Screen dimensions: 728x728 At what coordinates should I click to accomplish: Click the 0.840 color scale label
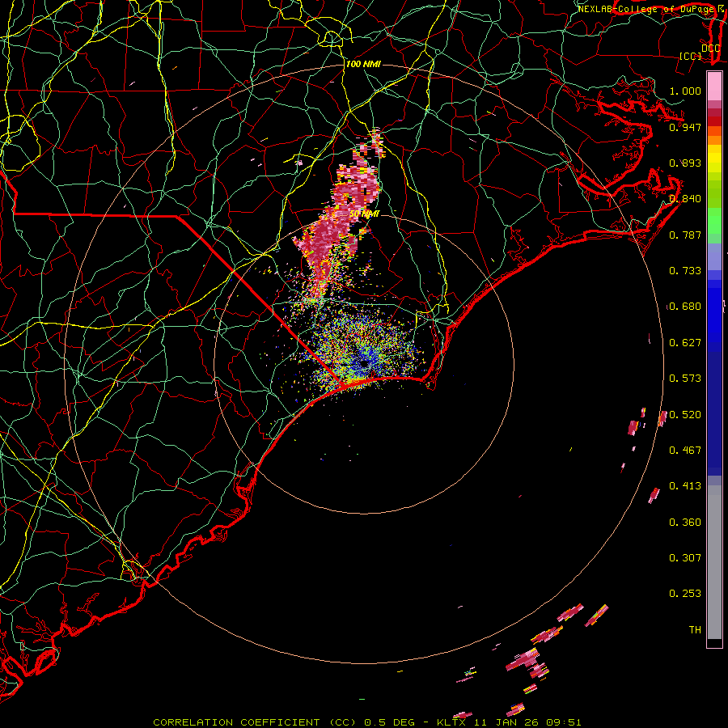coord(685,199)
